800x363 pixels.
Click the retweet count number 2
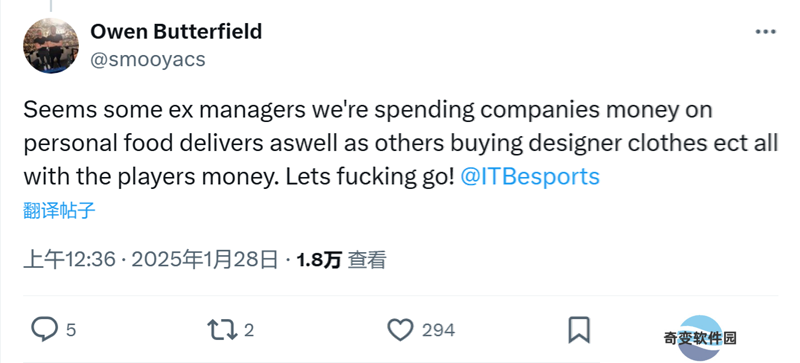(x=249, y=330)
